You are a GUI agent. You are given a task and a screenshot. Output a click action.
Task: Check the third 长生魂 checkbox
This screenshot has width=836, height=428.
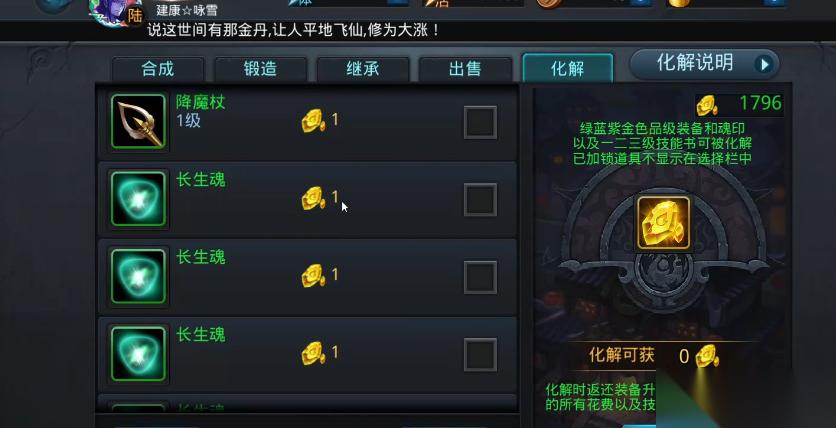pos(480,354)
